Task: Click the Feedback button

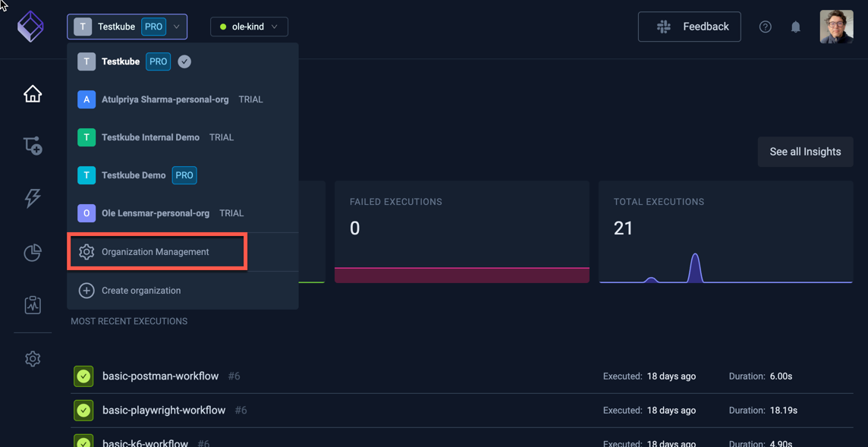Action: click(689, 27)
